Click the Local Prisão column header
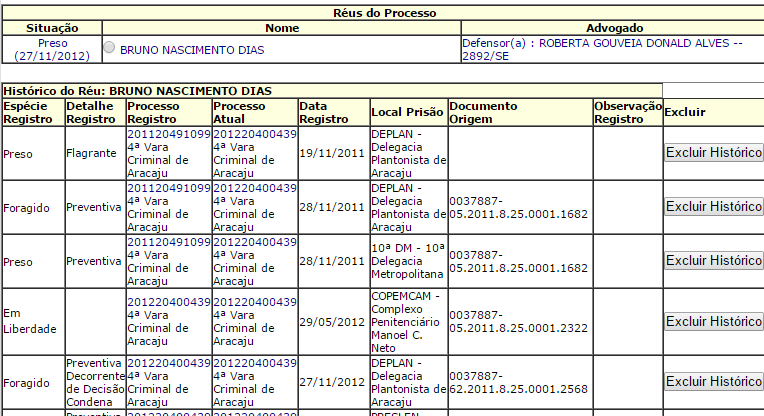 [x=407, y=112]
